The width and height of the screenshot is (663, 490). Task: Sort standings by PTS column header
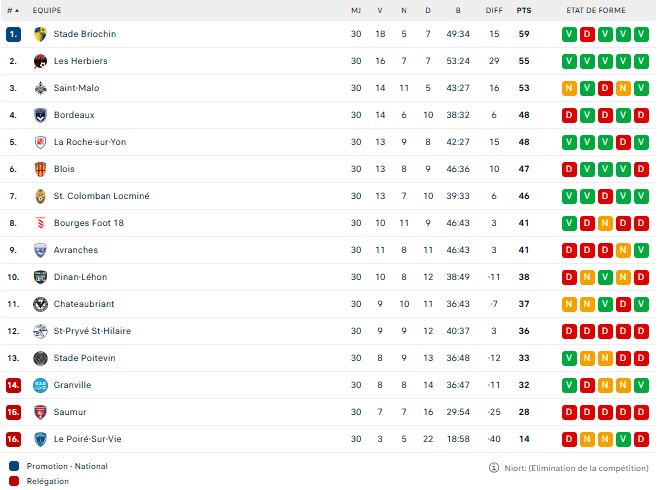point(524,11)
